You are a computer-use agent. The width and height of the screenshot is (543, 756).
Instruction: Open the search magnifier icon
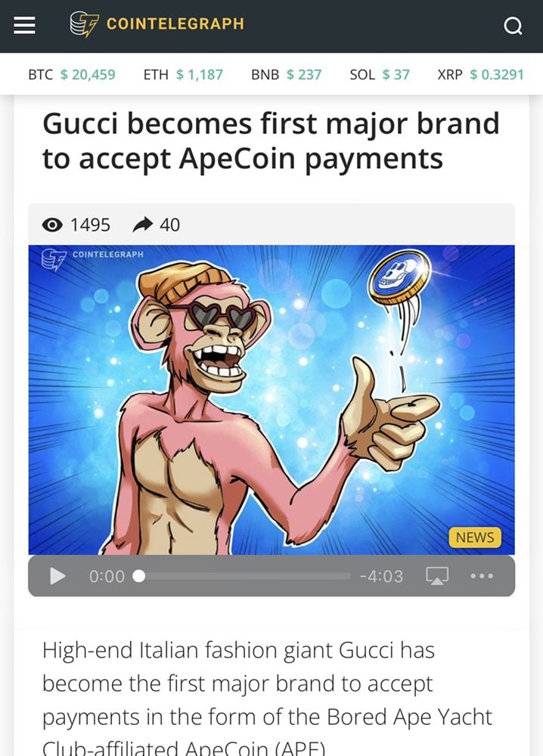(x=513, y=26)
